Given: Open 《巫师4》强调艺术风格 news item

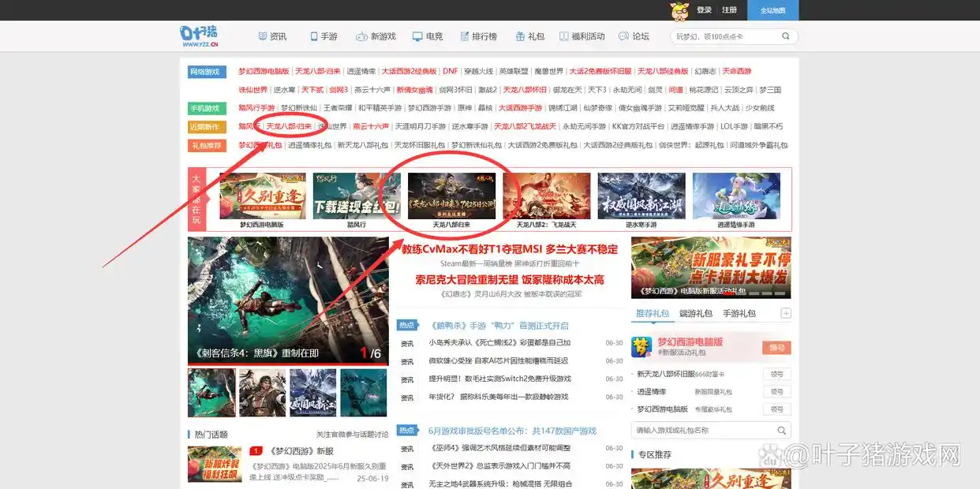Looking at the screenshot, I should pyautogui.click(x=499, y=448).
